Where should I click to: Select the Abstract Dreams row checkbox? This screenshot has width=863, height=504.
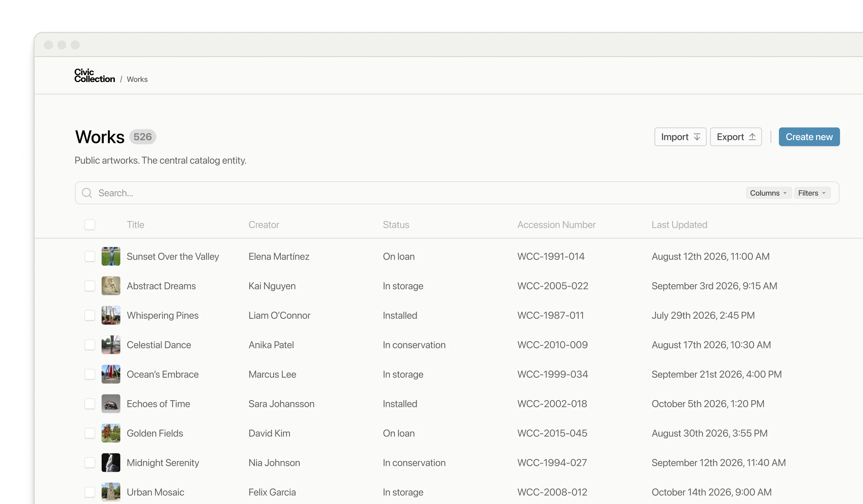[90, 286]
